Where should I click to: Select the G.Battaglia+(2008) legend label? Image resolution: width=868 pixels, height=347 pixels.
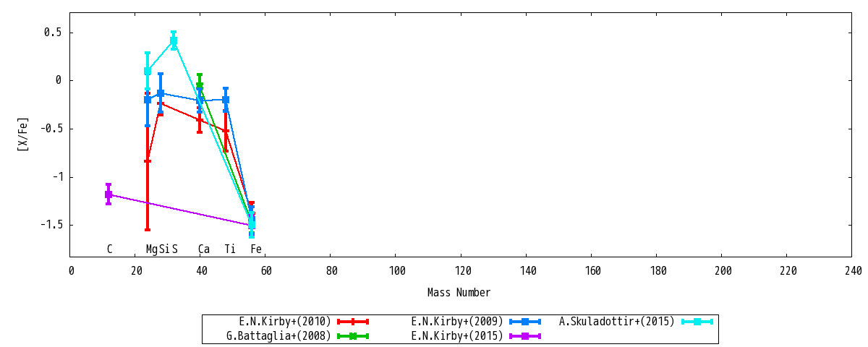[x=278, y=336]
